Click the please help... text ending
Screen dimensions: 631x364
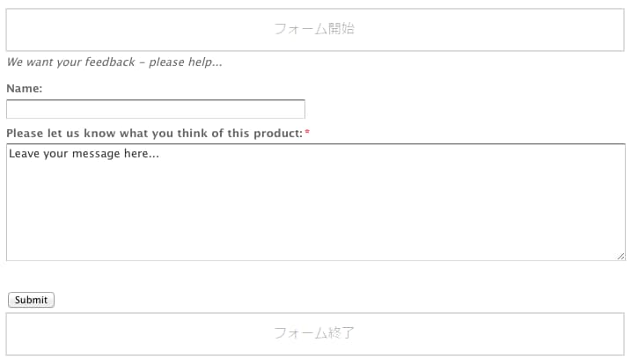point(186,62)
